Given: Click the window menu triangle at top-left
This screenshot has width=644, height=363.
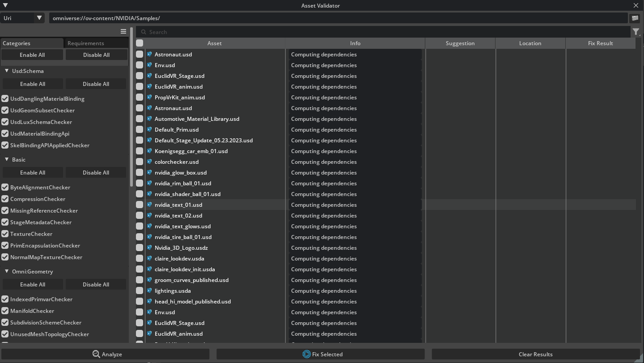Looking at the screenshot, I should [5, 5].
